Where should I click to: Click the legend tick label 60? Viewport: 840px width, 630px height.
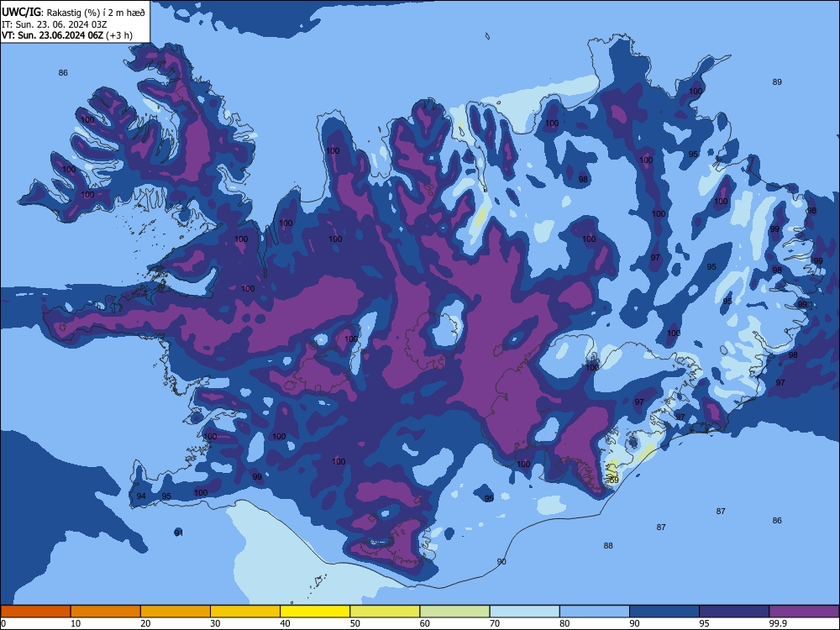[425, 623]
